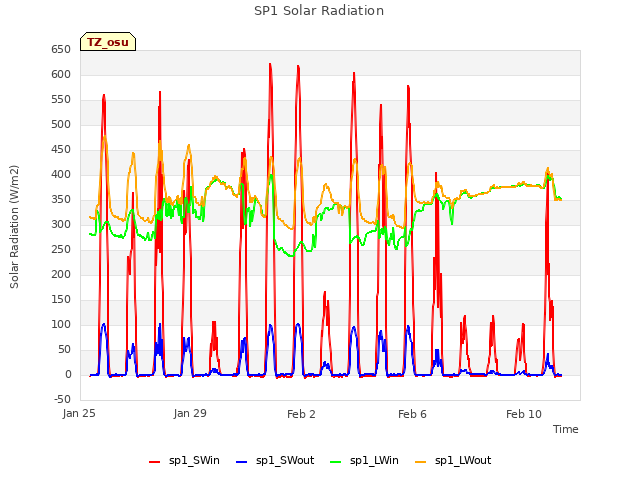Click the 100 y-axis tick label
The height and width of the screenshot is (480, 640).
click(61, 324)
